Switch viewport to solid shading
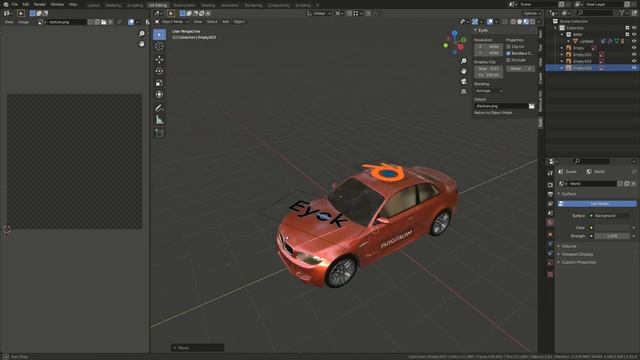 520,22
